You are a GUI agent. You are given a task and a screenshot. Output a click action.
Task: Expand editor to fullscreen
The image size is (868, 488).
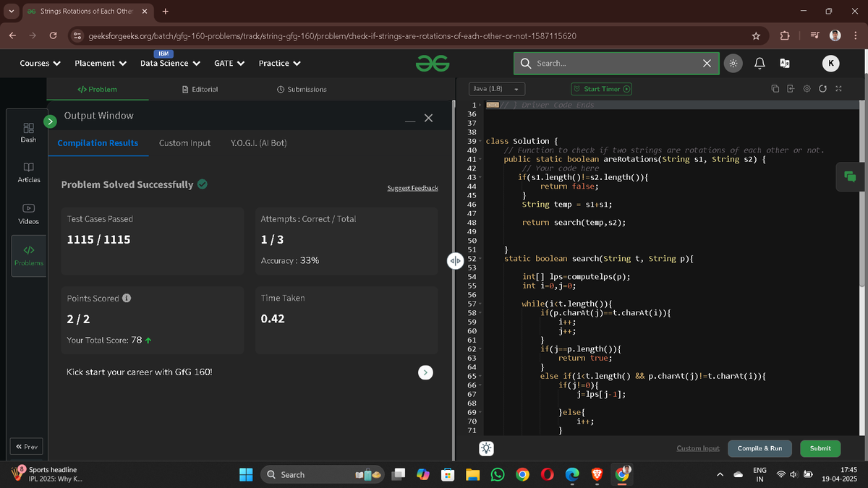(838, 89)
